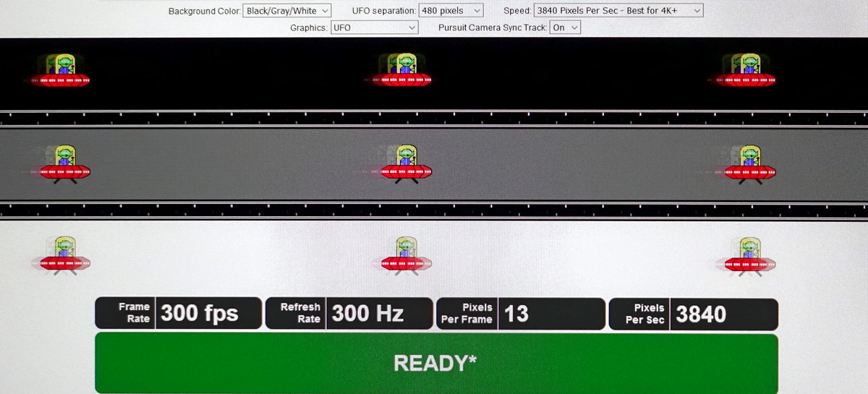Open the UFO separation dropdown
The width and height of the screenshot is (868, 394).
451,11
